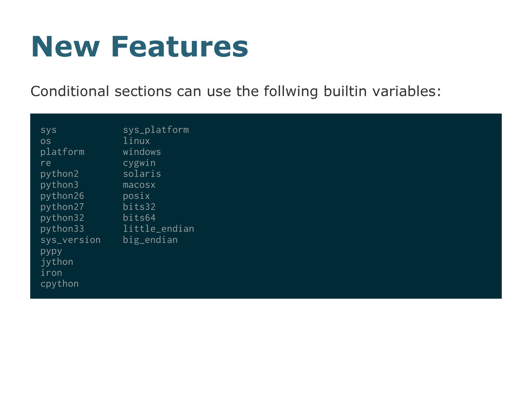
Task: Click the cygwin variable name
Action: click(139, 163)
